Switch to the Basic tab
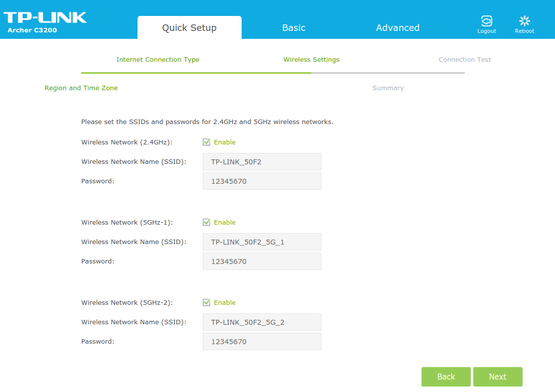 tap(293, 28)
